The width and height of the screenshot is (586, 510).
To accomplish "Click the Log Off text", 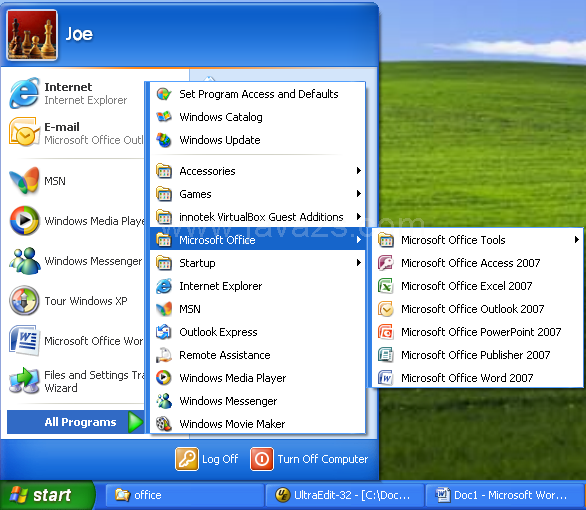I will click(220, 459).
